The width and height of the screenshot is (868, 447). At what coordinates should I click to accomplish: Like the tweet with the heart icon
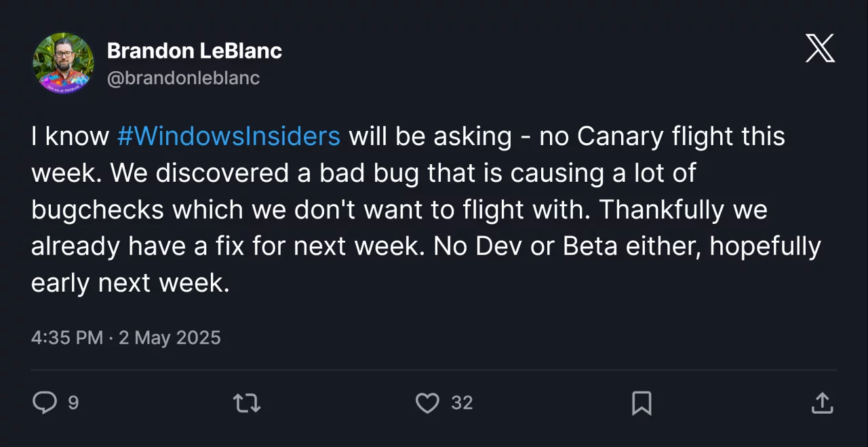pyautogui.click(x=427, y=403)
